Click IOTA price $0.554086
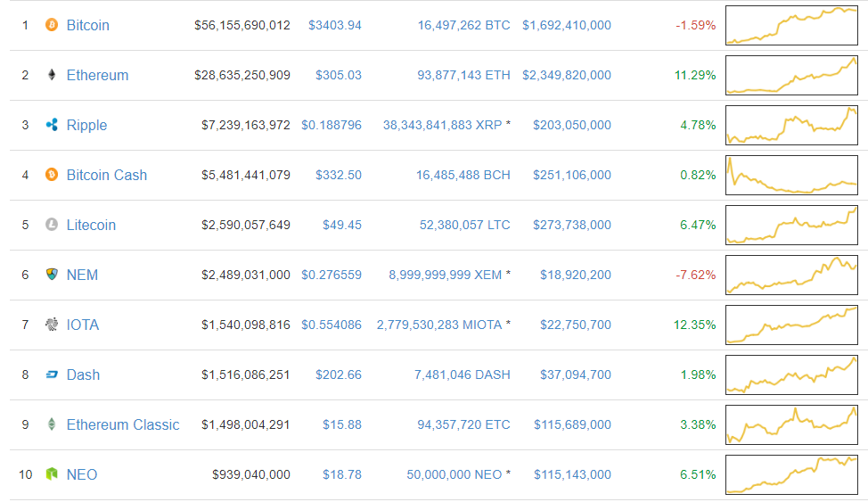The height and width of the screenshot is (502, 868). [331, 325]
